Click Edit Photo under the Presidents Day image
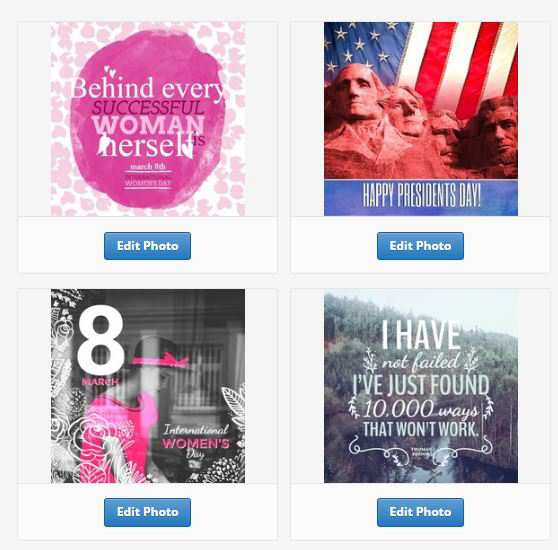The height and width of the screenshot is (550, 558). click(420, 246)
